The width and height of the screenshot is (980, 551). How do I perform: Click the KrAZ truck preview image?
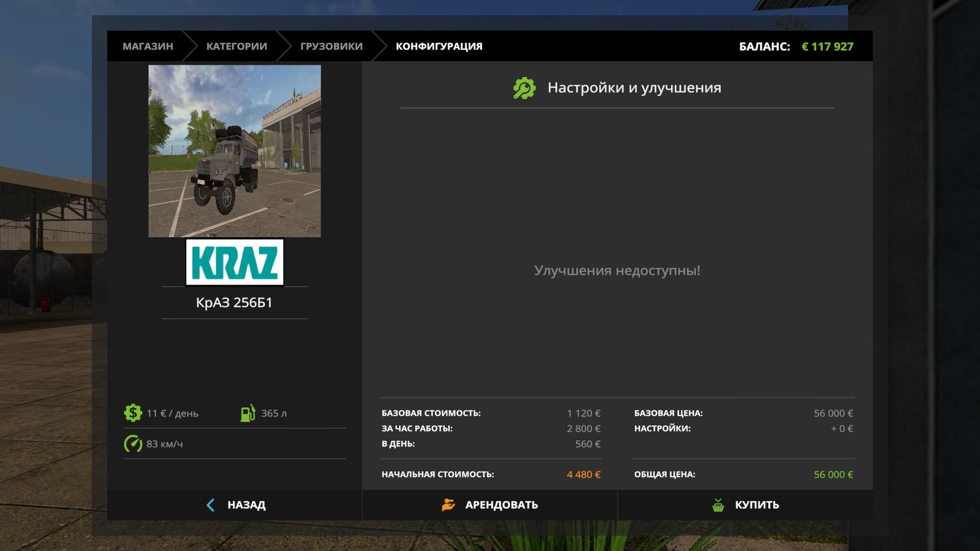coord(234,151)
